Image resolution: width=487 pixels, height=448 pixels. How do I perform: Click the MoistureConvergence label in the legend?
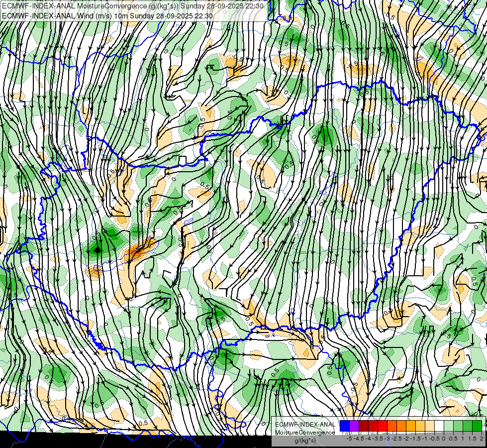click(305, 433)
